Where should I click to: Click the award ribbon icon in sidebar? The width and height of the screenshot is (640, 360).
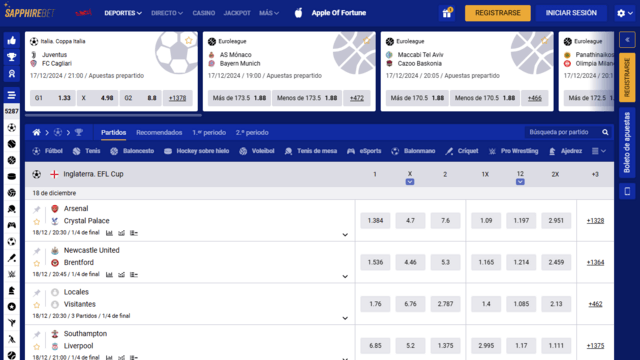tap(12, 73)
